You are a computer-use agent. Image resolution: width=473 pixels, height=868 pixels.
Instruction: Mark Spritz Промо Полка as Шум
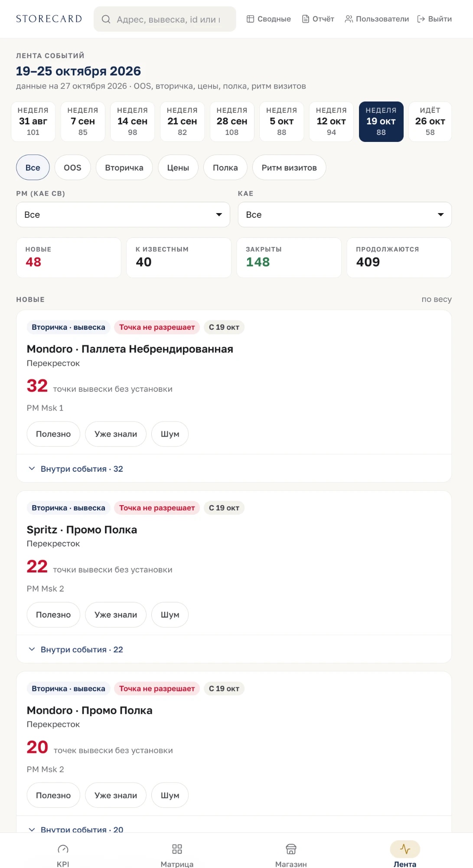(x=170, y=615)
